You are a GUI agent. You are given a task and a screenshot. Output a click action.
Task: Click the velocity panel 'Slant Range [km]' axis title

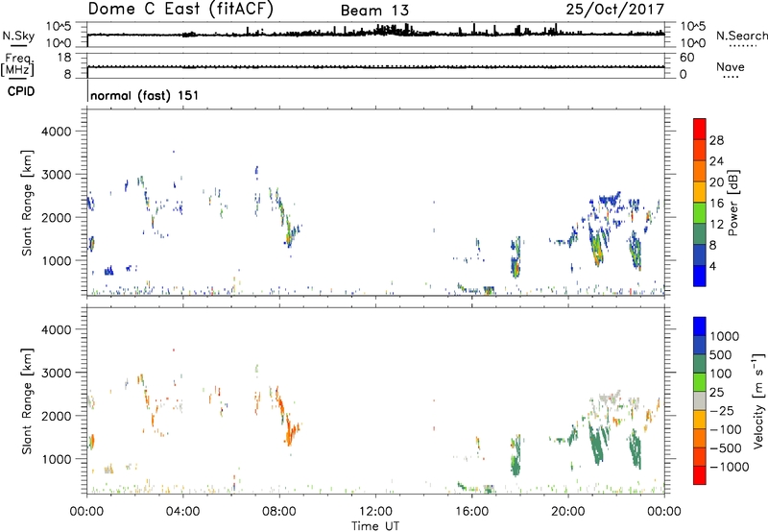coord(27,401)
